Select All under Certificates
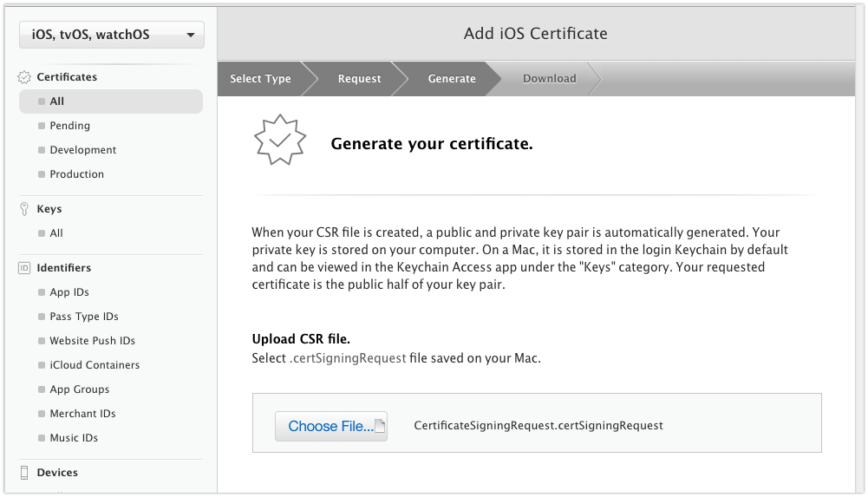This screenshot has width=868, height=497. click(x=111, y=101)
